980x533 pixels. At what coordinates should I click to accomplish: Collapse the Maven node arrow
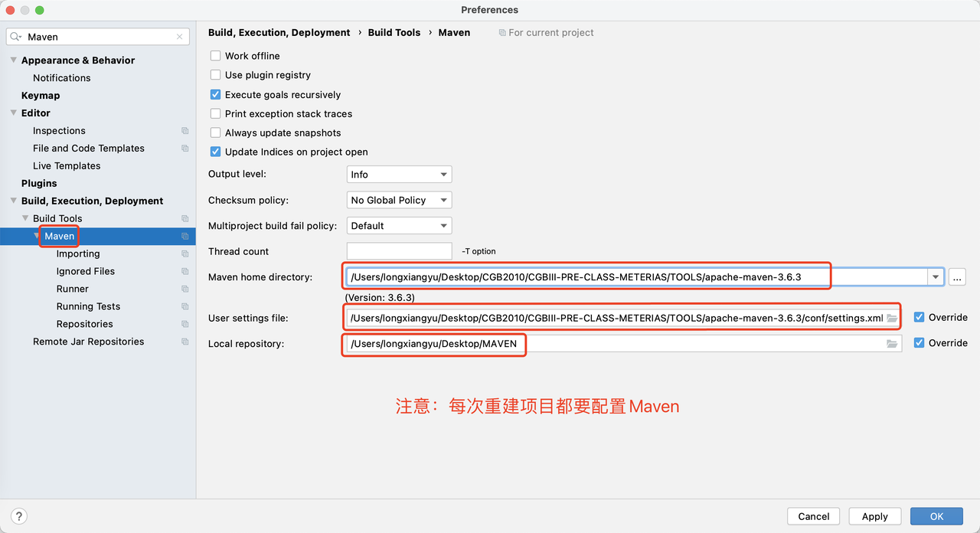(37, 236)
